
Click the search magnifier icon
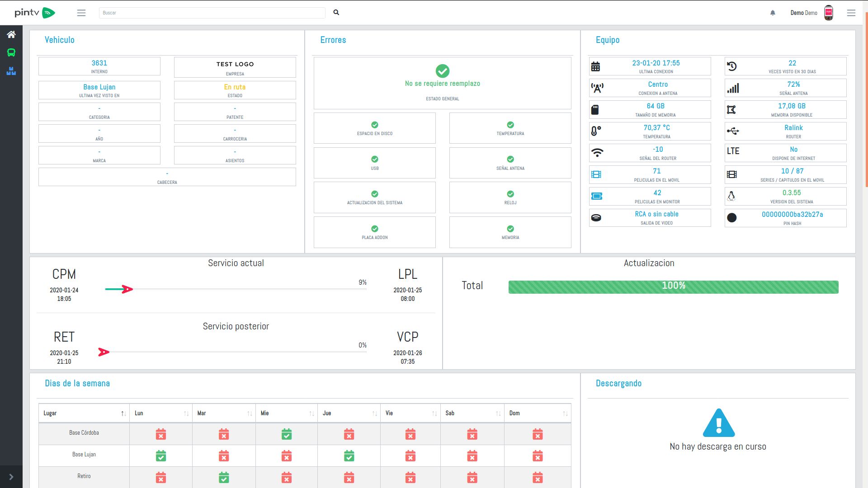(336, 13)
